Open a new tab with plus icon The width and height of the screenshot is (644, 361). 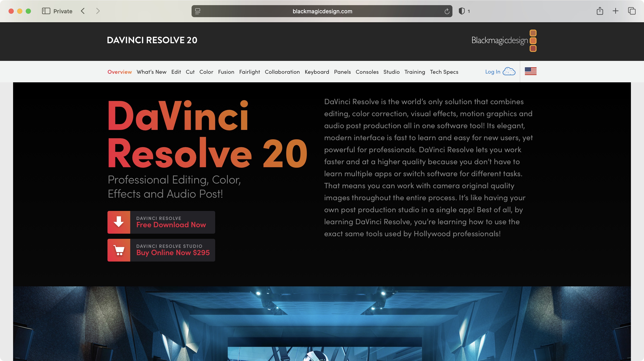click(615, 11)
